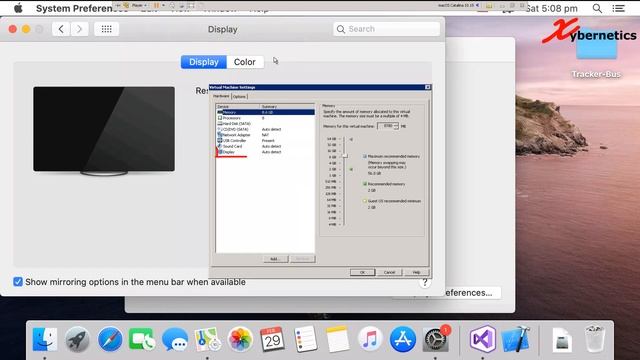Click the menu bar clock
This screenshot has width=640, height=360.
551,8
